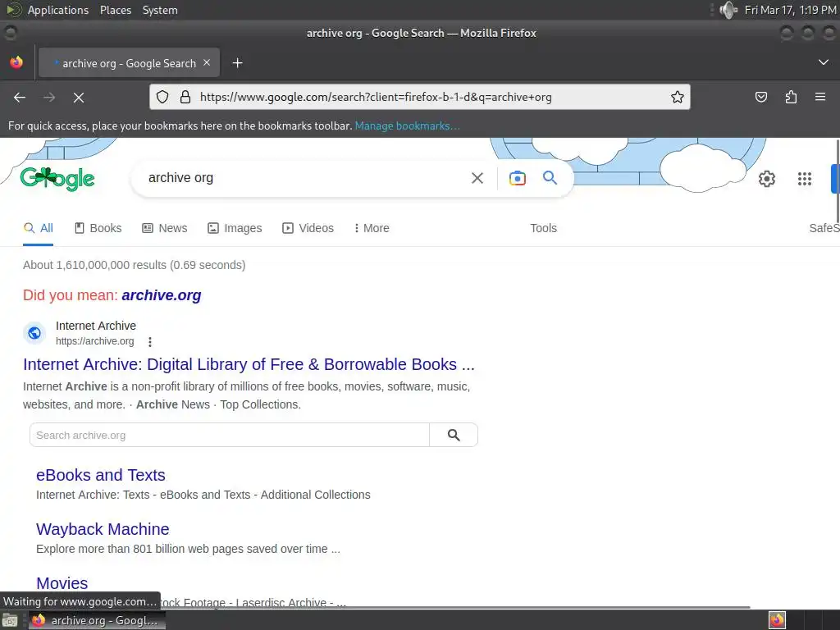Switch to the Videos results tab
The image size is (840, 630).
pos(308,228)
